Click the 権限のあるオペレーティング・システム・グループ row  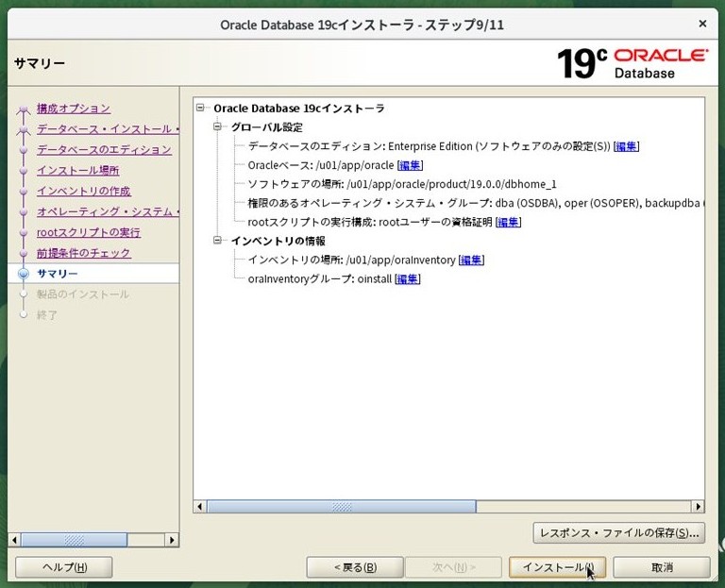(x=476, y=204)
